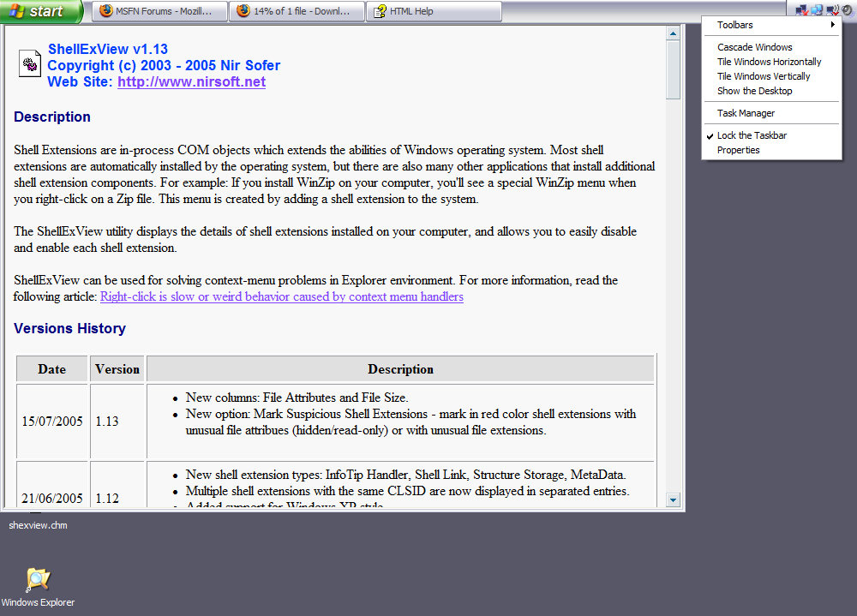Click the Mark Suspicious Shell Extensions bullet
The height and width of the screenshot is (616, 857).
coord(411,422)
